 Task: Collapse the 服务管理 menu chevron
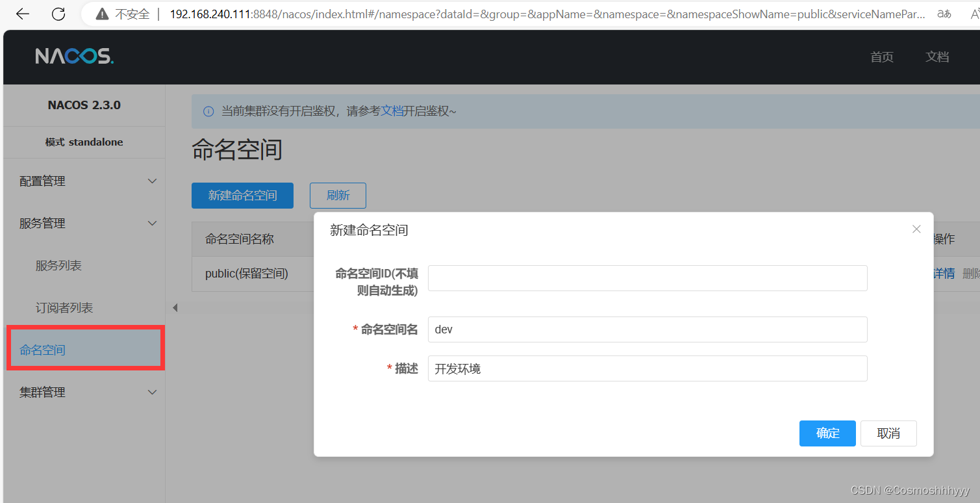152,223
